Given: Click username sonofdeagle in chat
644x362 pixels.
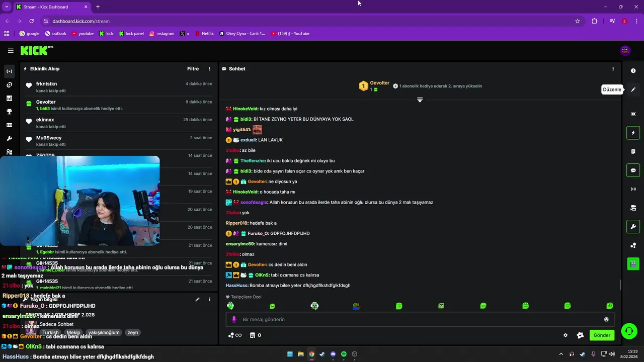Looking at the screenshot, I should click(x=254, y=202).
